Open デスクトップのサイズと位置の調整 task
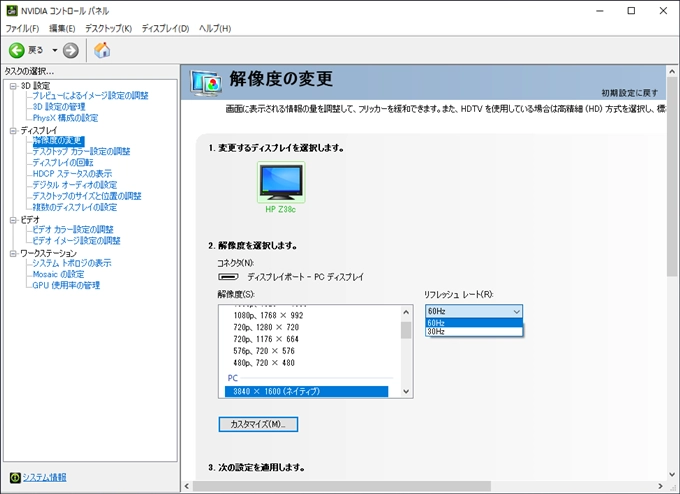Screen dimensions: 680x494 87,196
